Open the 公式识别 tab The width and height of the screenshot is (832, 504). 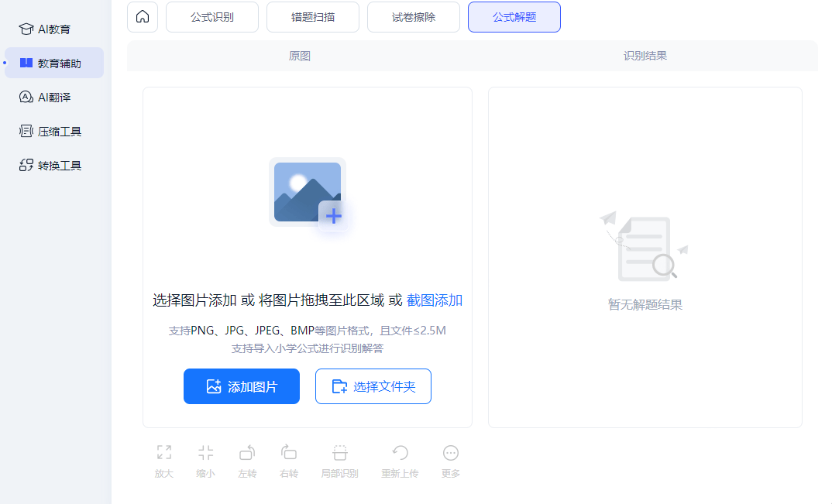coord(212,17)
